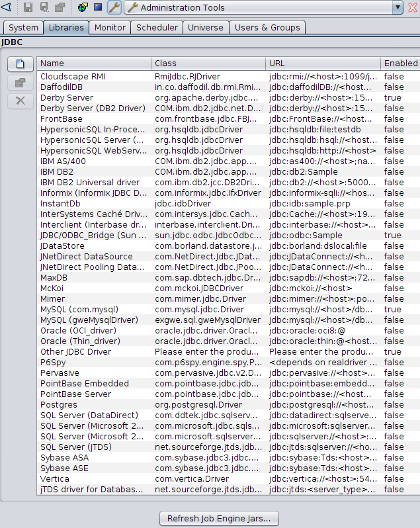Open the Universe tab
The height and width of the screenshot is (528, 420).
(206, 27)
